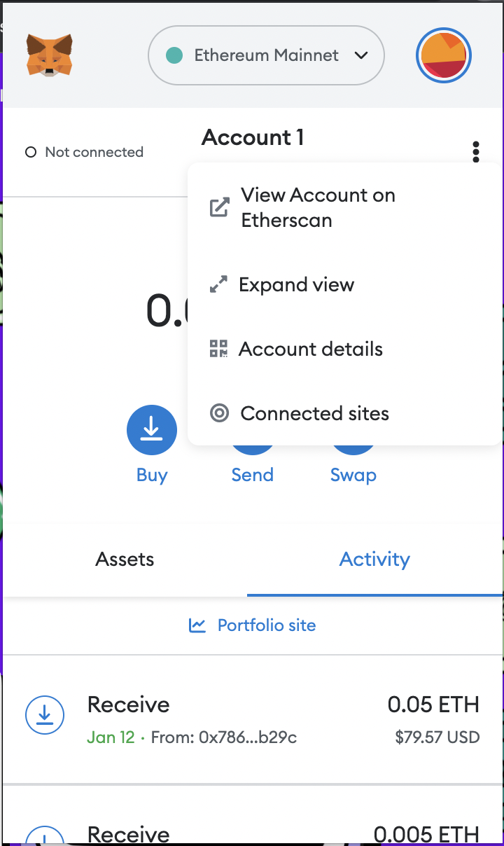
Task: Switch to the Assets tab
Action: (125, 559)
